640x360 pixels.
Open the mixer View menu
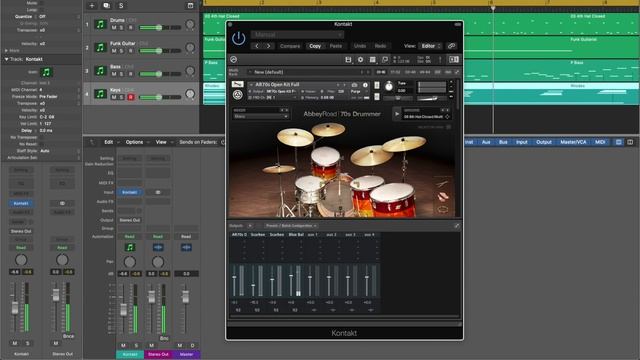pos(161,142)
